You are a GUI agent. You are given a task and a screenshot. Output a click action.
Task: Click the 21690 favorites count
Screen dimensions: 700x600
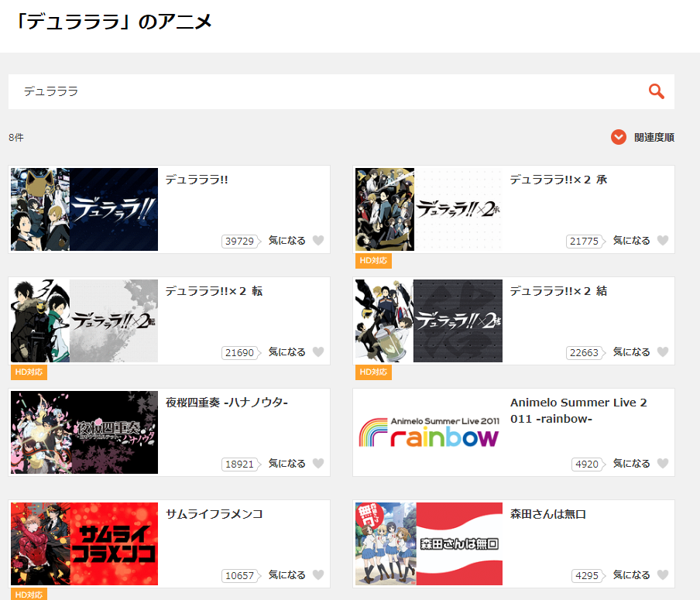click(241, 353)
